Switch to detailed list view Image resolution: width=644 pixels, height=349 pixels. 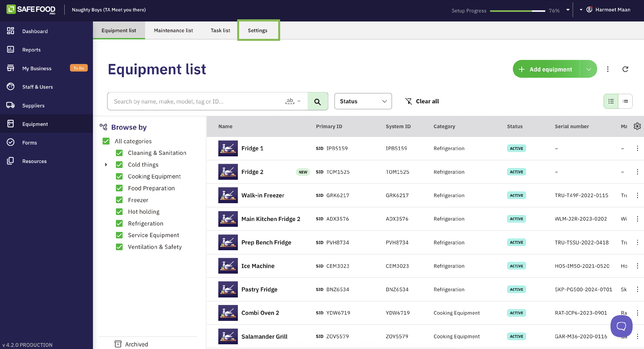click(x=611, y=101)
